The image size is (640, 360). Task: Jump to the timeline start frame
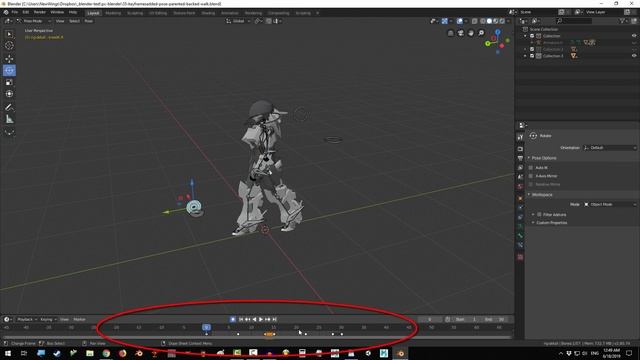(x=241, y=319)
